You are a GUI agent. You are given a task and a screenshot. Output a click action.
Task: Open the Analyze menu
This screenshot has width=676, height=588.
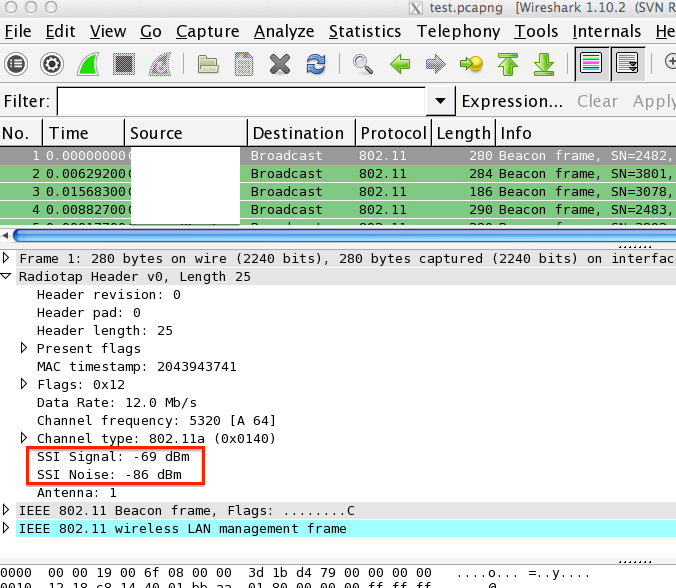(x=284, y=31)
